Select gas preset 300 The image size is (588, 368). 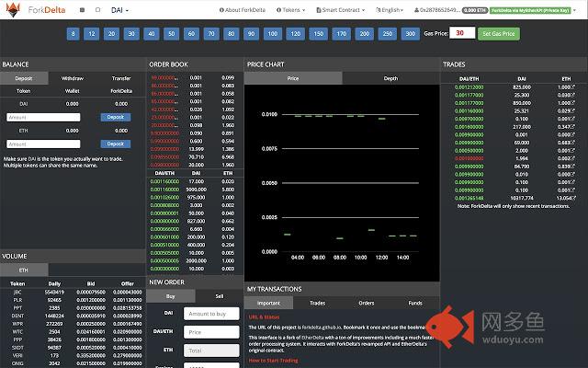point(411,34)
